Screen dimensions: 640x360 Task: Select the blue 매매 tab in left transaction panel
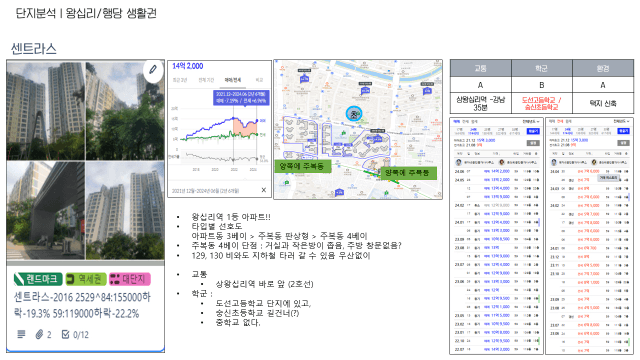pos(456,122)
